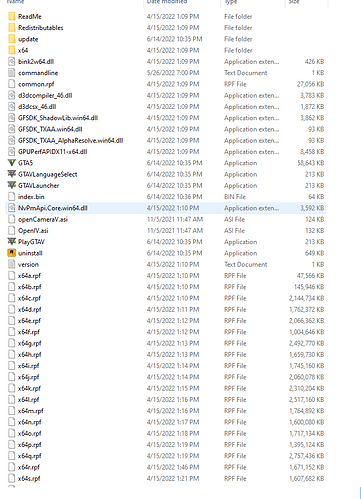Click ASI File type of OpenIV.asi

coord(234,231)
